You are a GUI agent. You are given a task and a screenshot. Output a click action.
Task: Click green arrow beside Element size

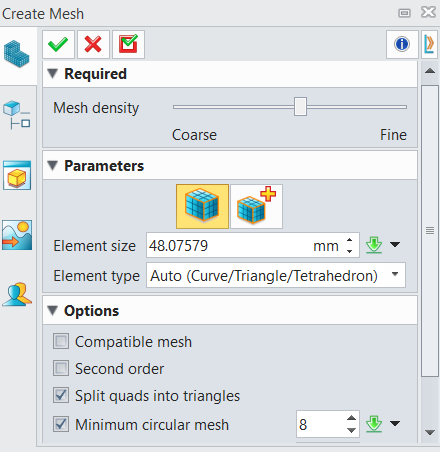374,245
